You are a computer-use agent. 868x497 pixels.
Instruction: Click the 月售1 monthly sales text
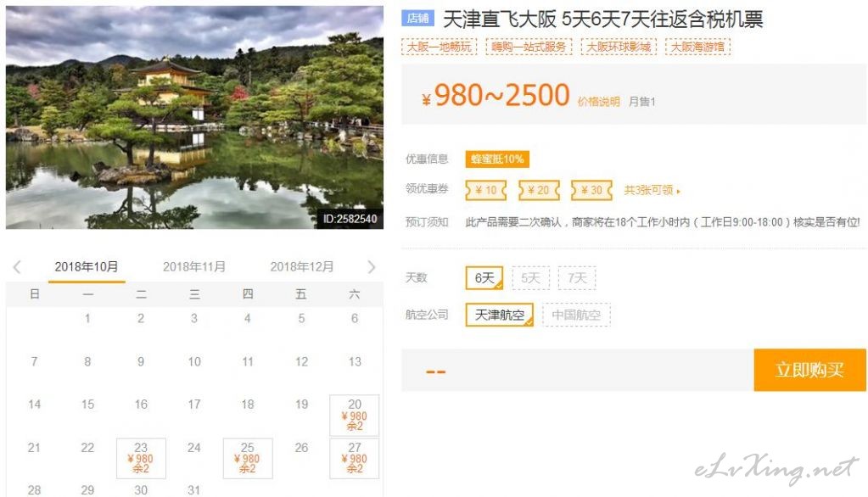click(x=642, y=102)
